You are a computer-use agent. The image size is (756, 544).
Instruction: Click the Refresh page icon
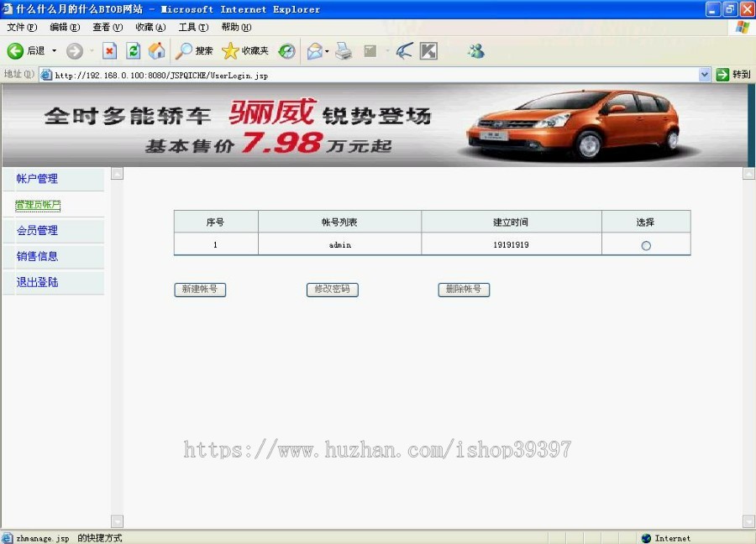click(x=133, y=50)
